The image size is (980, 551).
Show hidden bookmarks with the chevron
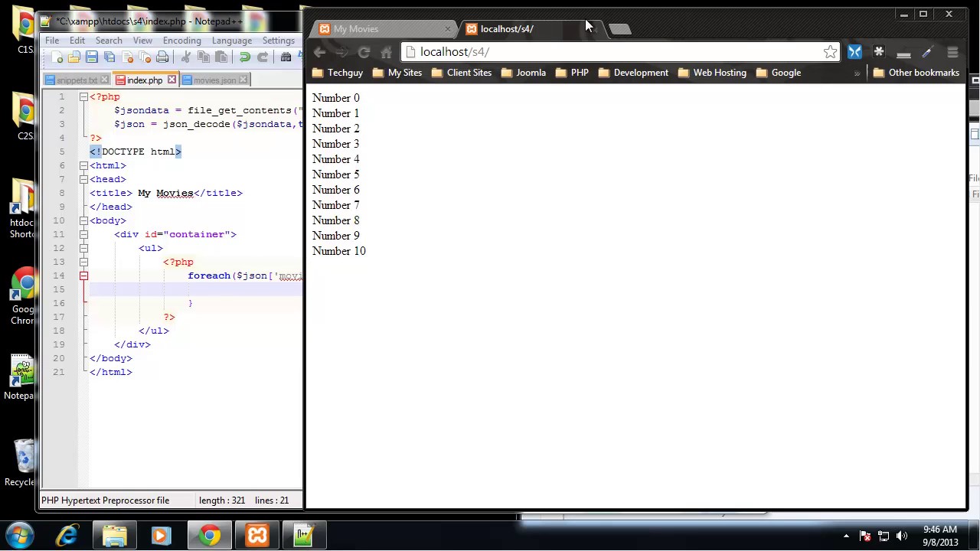pos(857,73)
